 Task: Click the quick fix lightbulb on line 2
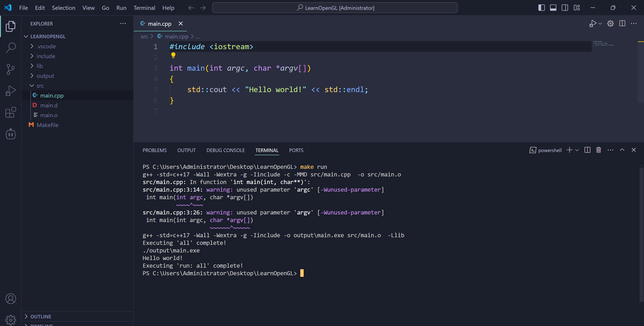click(x=174, y=55)
